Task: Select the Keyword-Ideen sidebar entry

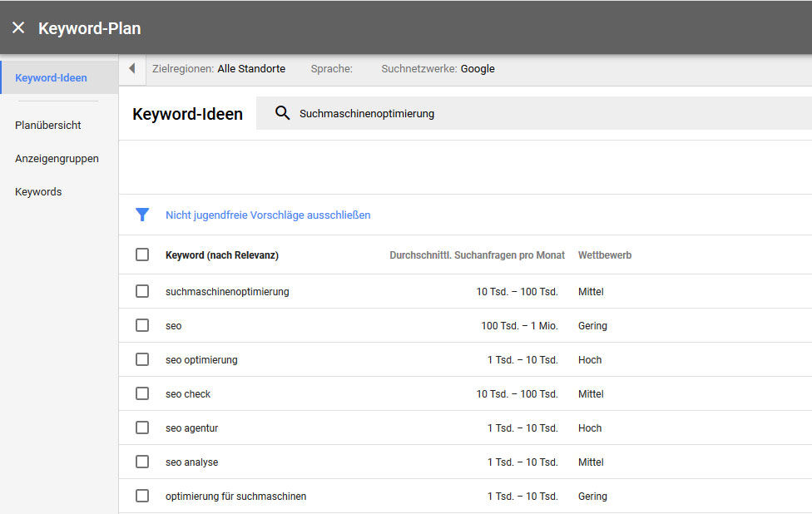Action: pyautogui.click(x=49, y=77)
